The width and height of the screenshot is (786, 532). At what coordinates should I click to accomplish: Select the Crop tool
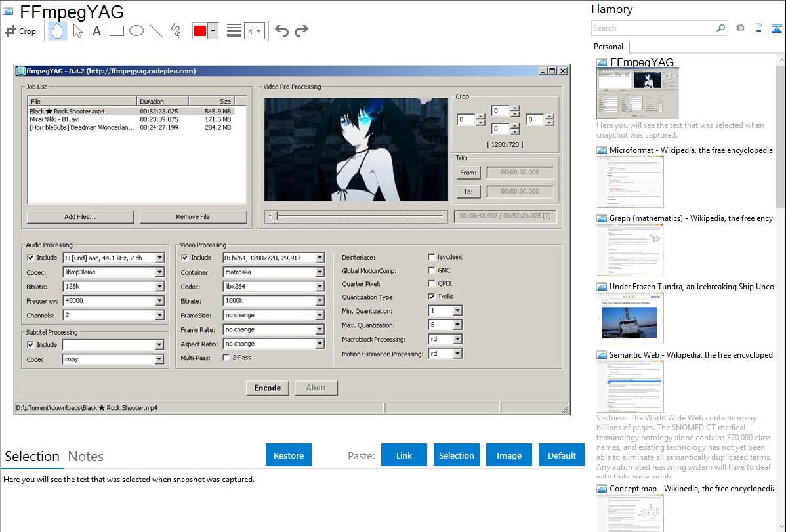pyautogui.click(x=20, y=31)
